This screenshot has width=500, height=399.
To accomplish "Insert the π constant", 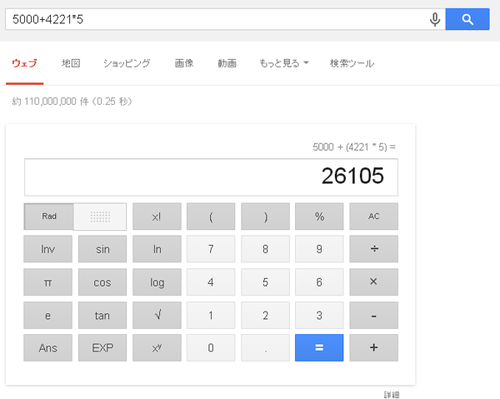I will (x=48, y=282).
